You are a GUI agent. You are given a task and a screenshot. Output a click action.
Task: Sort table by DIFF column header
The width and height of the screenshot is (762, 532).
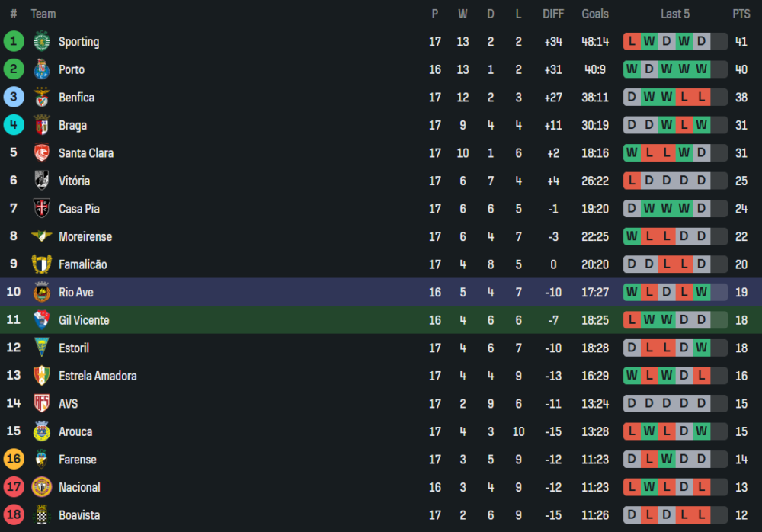[553, 14]
